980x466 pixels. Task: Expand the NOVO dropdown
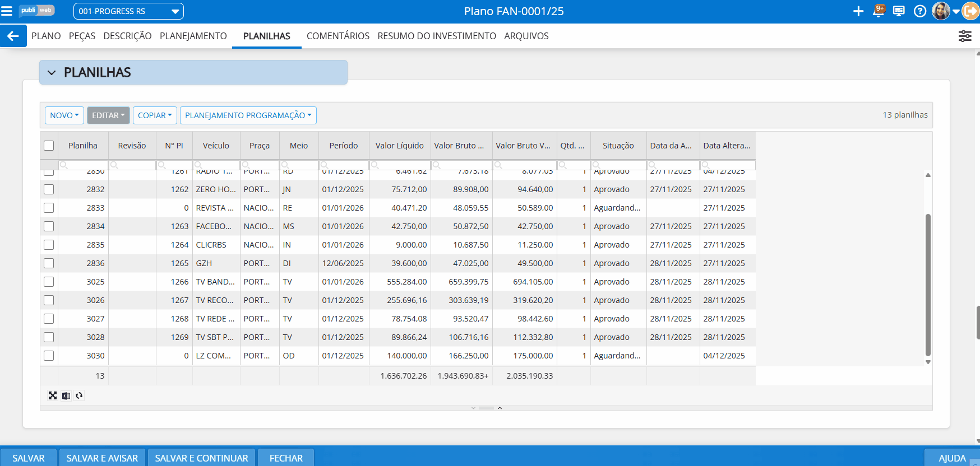(64, 115)
